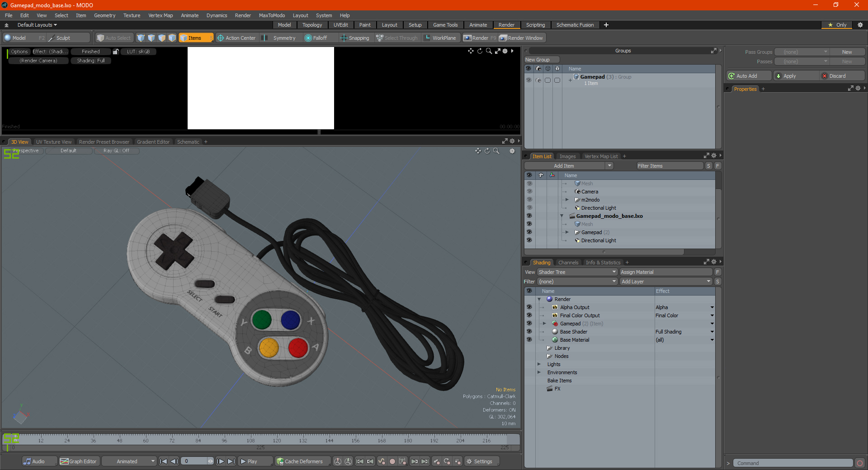Open the Render Window

click(x=521, y=38)
